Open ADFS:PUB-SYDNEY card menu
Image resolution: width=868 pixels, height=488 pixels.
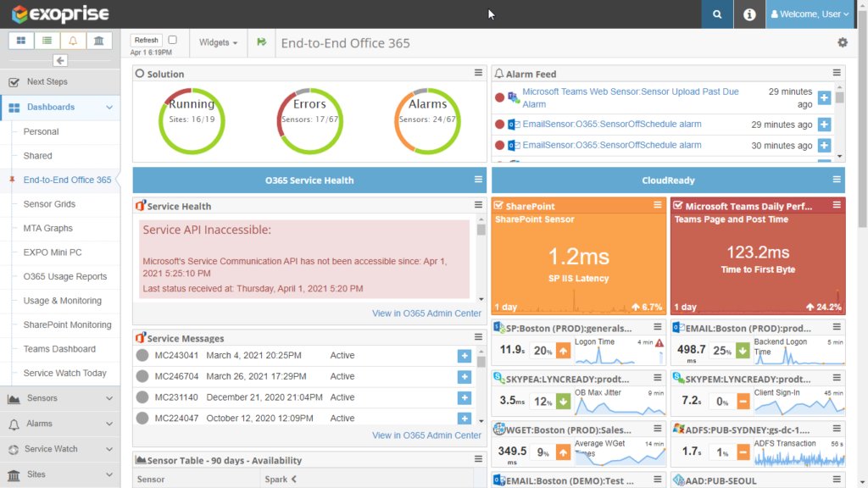[x=837, y=429]
